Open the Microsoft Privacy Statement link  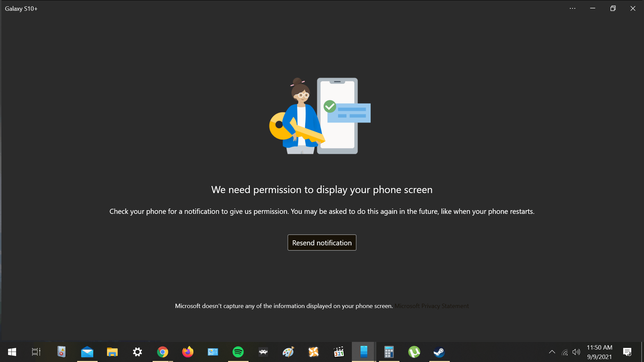[x=431, y=306]
